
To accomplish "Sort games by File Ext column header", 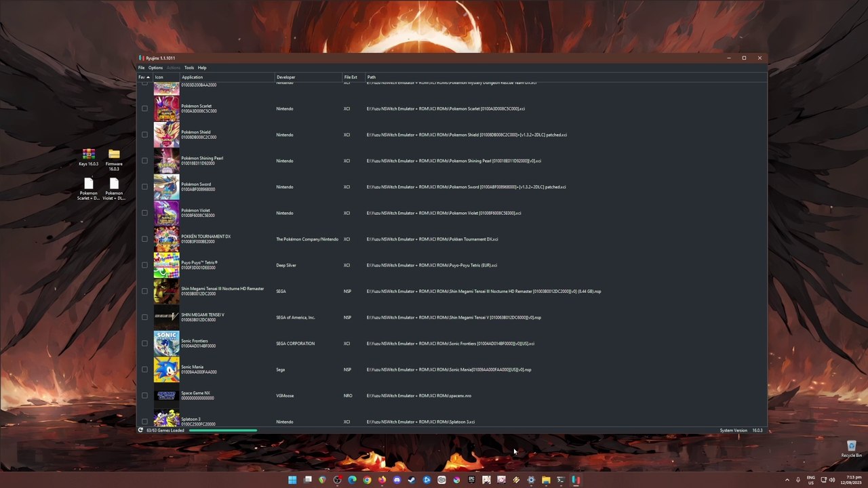I will 354,77.
